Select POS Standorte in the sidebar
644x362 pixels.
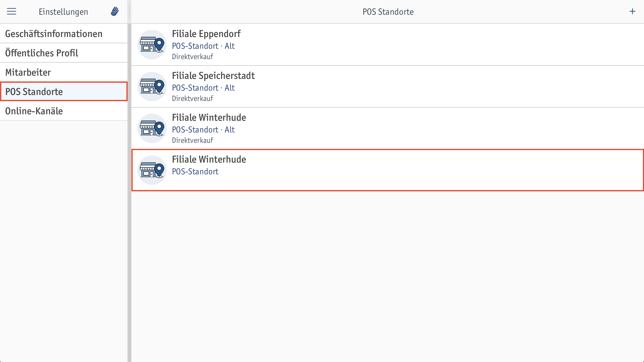[64, 91]
